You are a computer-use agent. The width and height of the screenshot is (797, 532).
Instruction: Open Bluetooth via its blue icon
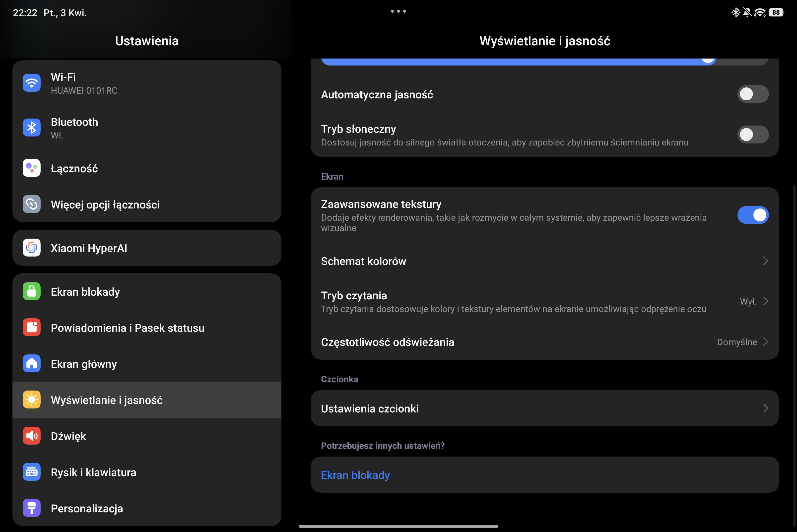32,128
